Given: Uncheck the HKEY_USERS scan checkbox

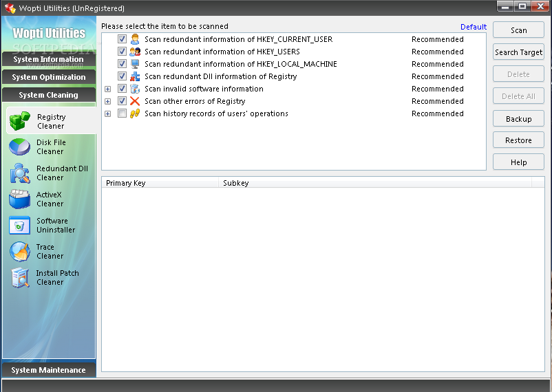Looking at the screenshot, I should (x=122, y=52).
